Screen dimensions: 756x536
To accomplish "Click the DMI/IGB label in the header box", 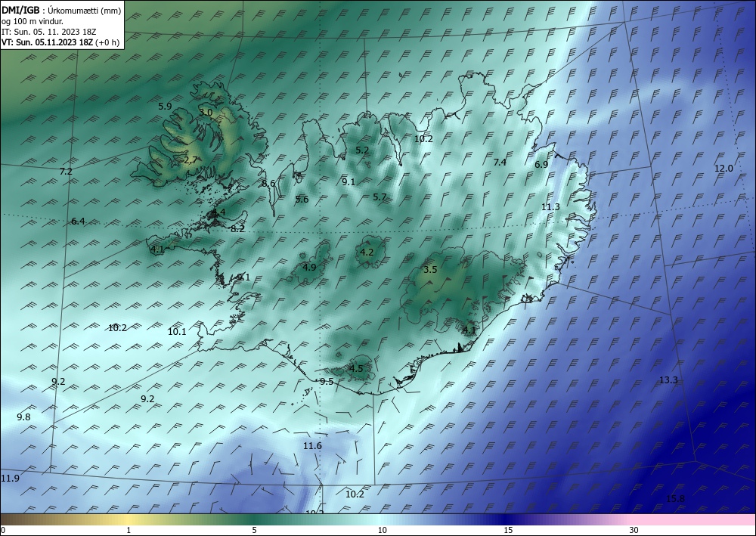I will (20, 11).
